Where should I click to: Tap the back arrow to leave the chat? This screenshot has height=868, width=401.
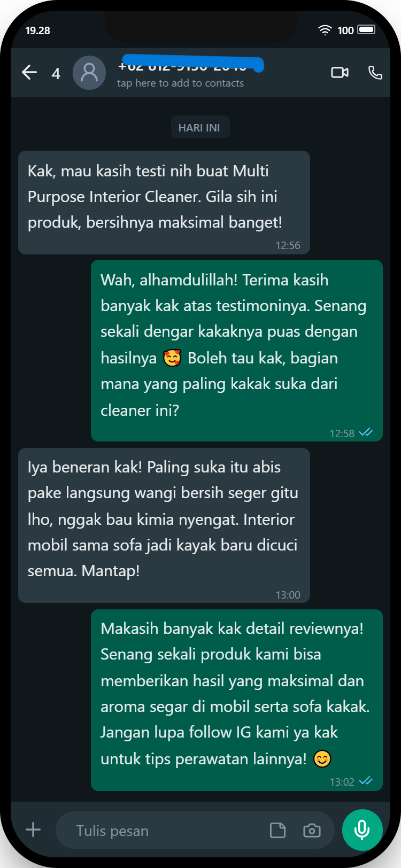point(29,72)
